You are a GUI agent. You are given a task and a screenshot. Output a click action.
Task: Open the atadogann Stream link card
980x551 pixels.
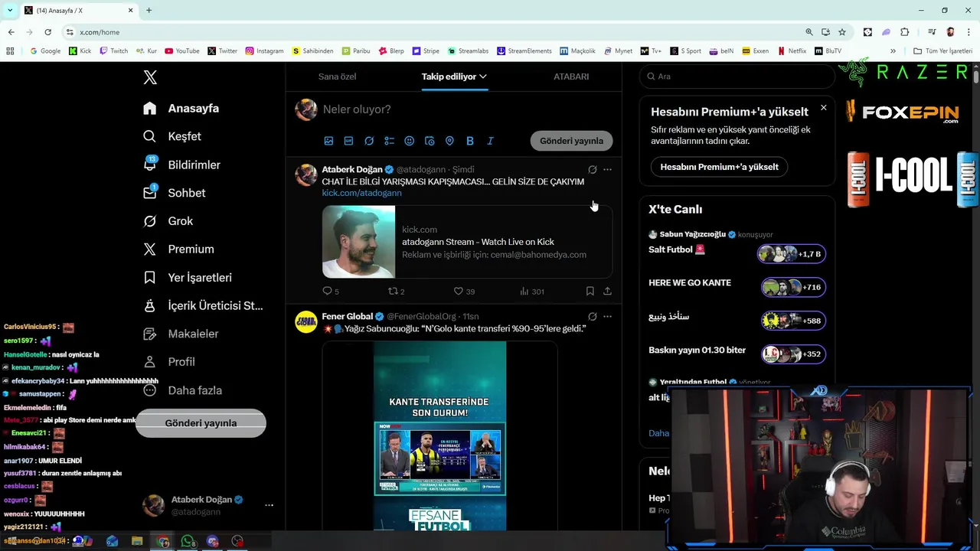pos(467,242)
